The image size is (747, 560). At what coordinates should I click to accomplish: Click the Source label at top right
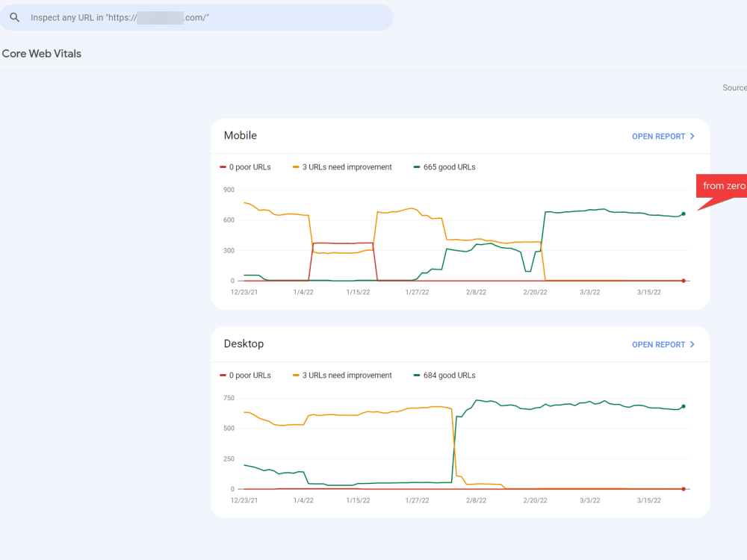tap(734, 87)
